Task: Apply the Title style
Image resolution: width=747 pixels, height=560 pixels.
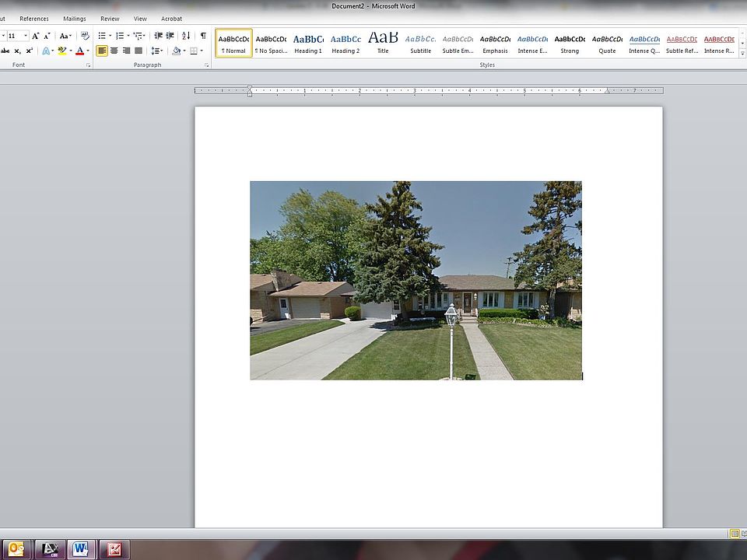Action: coord(383,43)
